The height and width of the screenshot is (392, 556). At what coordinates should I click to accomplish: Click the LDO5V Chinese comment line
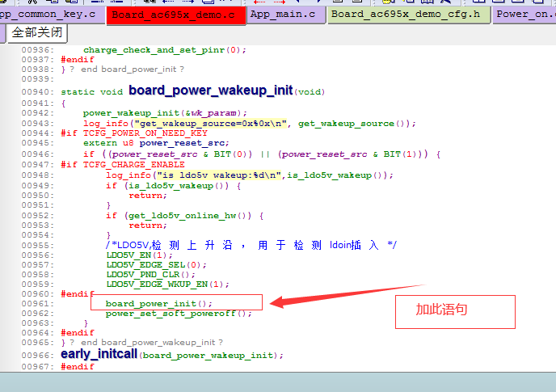point(251,245)
